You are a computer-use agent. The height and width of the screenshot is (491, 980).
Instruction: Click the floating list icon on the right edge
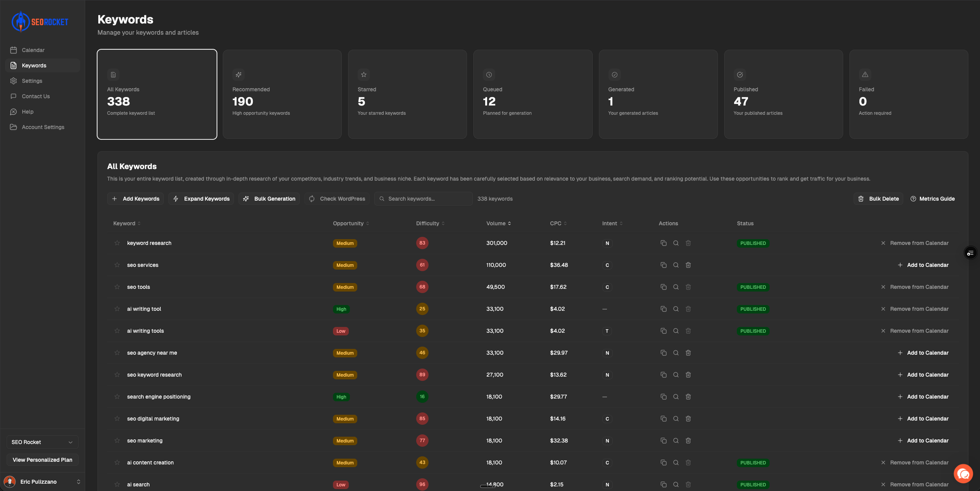coord(970,253)
